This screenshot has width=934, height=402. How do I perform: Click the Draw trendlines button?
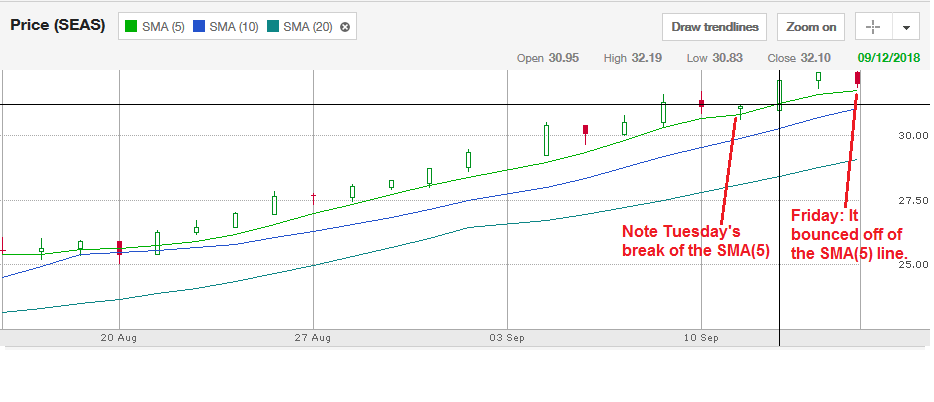(x=715, y=27)
